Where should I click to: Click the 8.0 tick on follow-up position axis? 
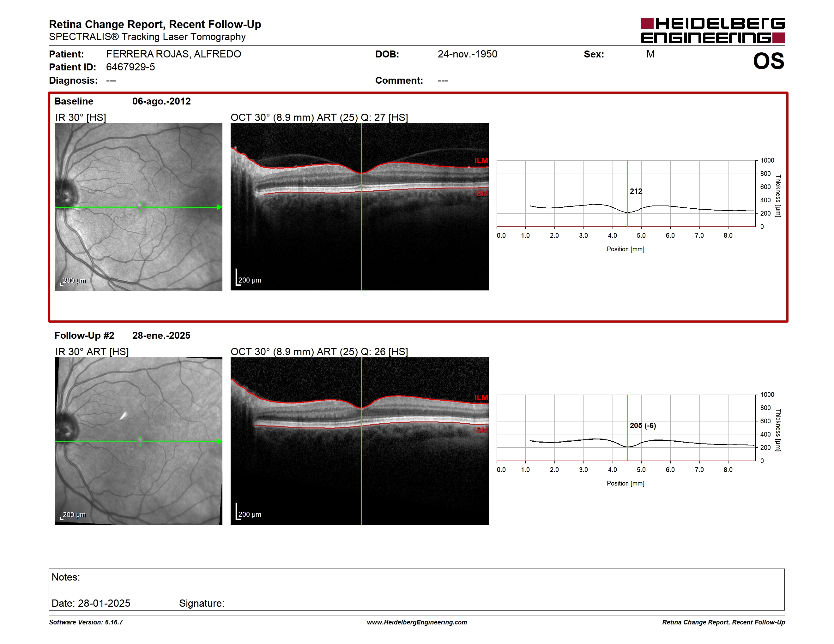[728, 470]
